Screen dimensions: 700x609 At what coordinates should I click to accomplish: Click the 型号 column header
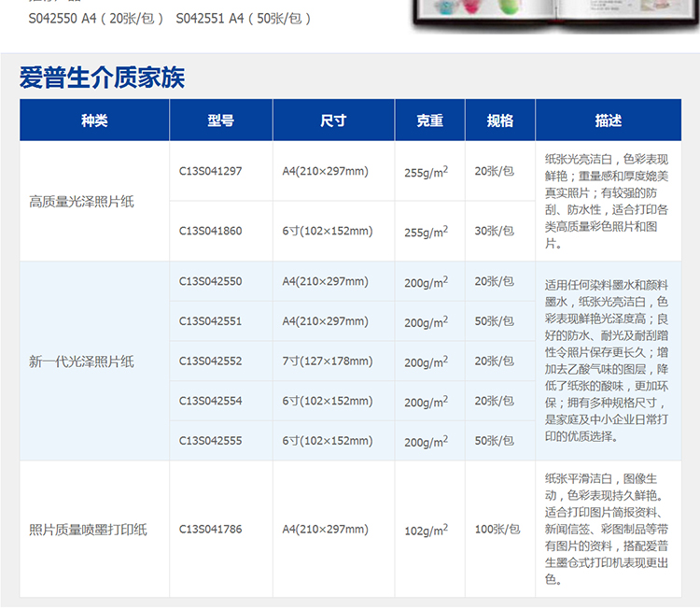point(221,120)
